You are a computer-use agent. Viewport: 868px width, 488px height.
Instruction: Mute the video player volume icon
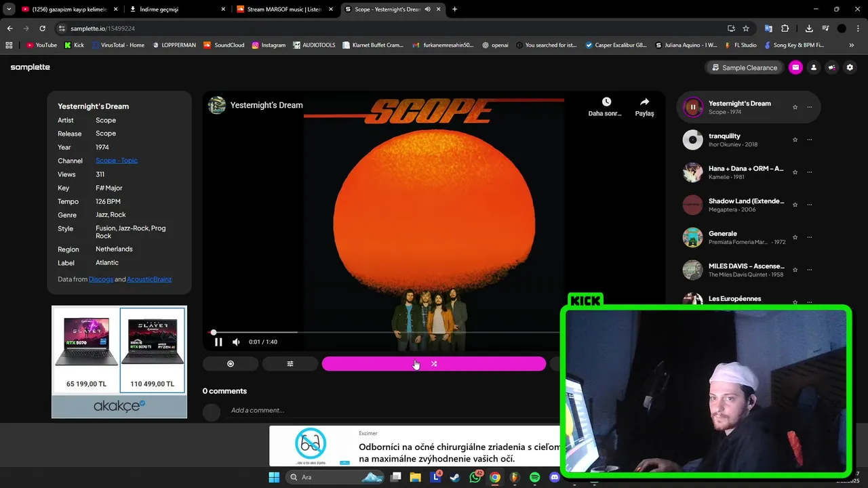(236, 342)
